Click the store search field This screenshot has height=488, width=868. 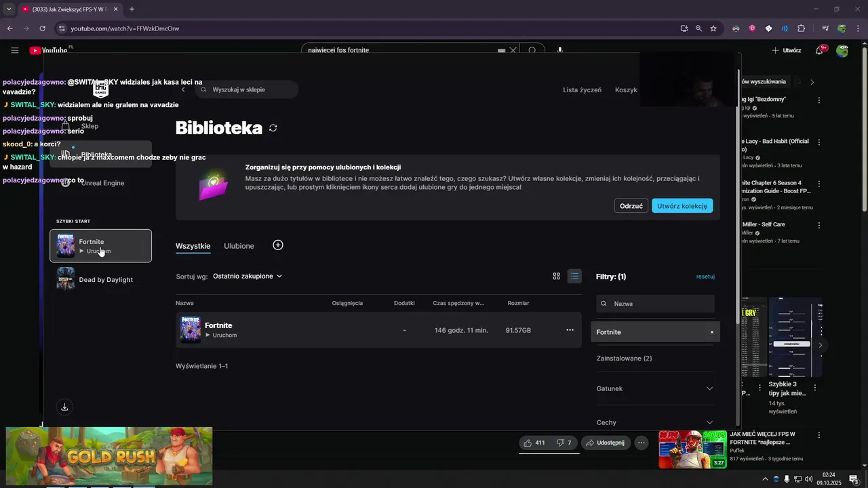tap(247, 89)
